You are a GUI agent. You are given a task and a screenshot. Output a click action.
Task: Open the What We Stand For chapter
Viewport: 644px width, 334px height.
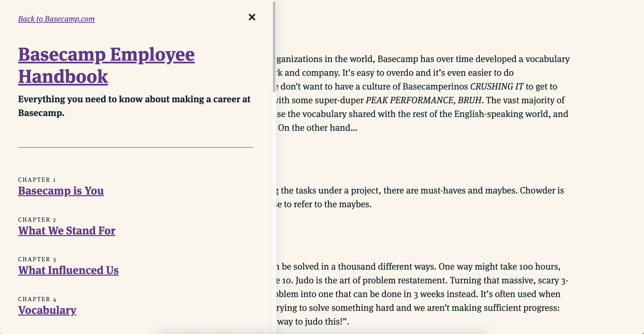coord(67,231)
